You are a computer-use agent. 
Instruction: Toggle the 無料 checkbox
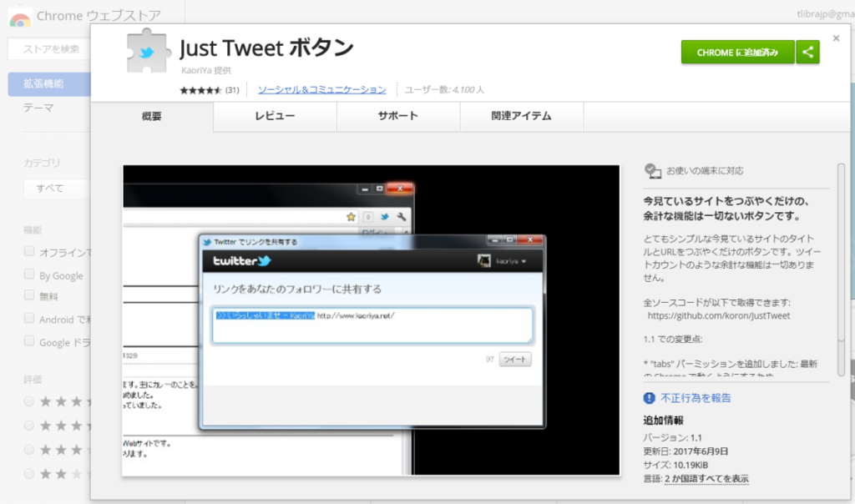tap(29, 295)
